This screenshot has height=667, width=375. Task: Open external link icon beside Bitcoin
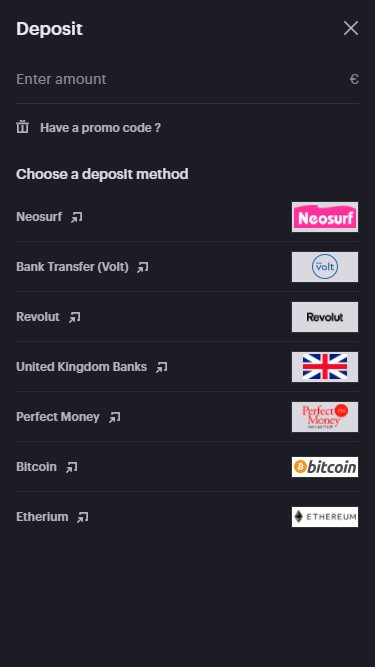point(71,467)
